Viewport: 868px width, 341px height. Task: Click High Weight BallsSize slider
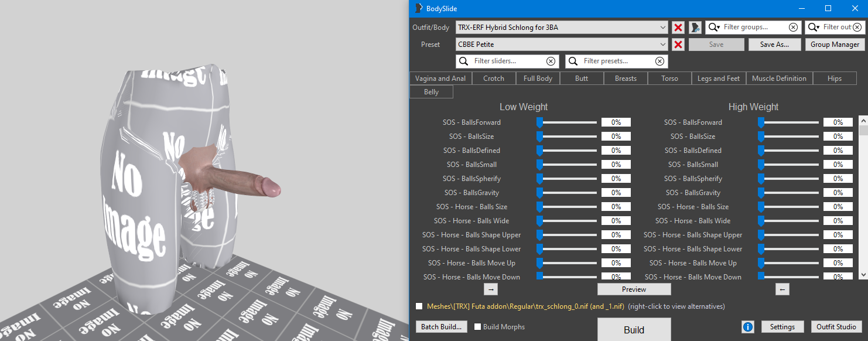788,137
